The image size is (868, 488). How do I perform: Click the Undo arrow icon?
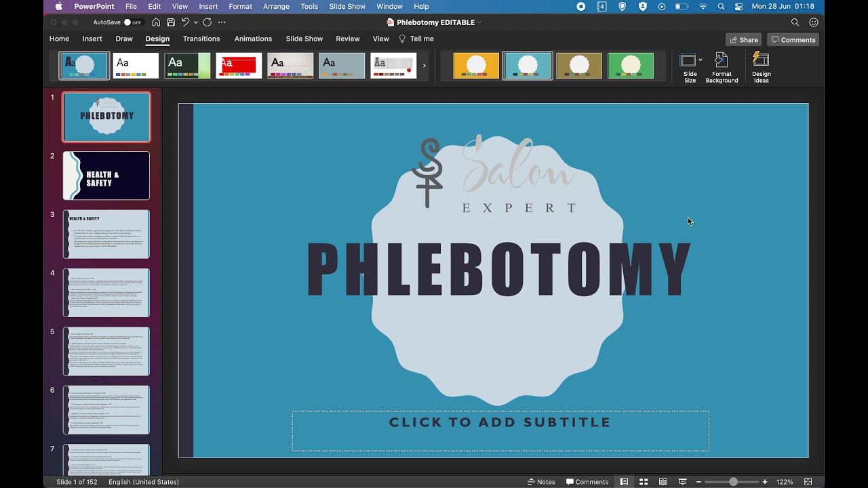tap(185, 22)
